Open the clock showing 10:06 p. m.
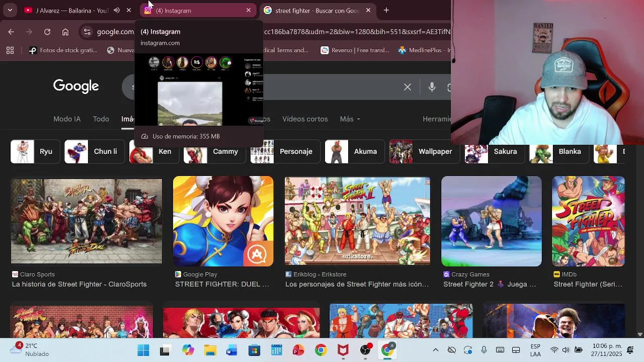Image resolution: width=644 pixels, height=362 pixels. (607, 350)
